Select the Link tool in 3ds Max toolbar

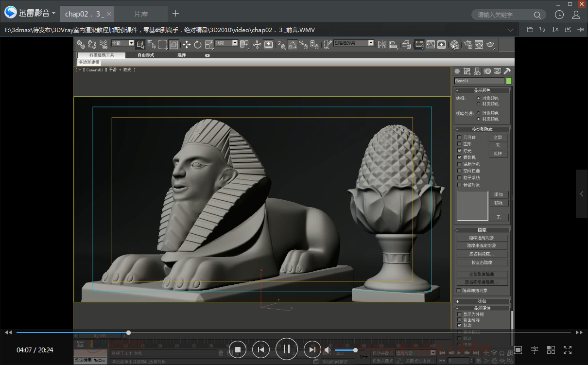pos(81,45)
